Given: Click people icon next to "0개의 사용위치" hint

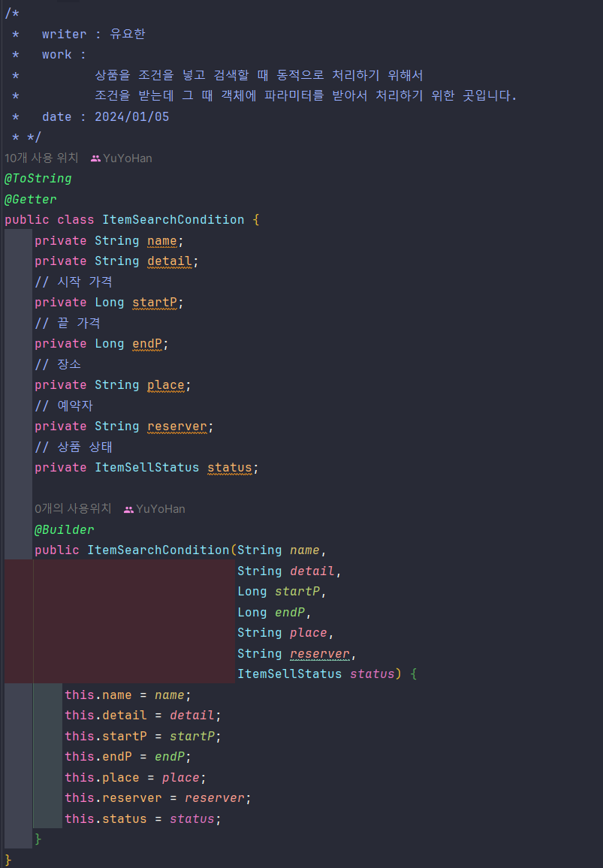Looking at the screenshot, I should [128, 509].
